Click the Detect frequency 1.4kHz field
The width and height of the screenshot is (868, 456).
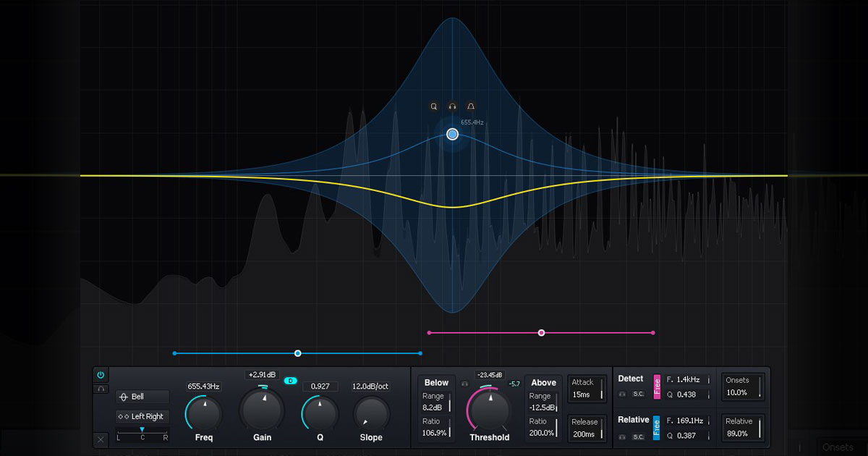(688, 379)
